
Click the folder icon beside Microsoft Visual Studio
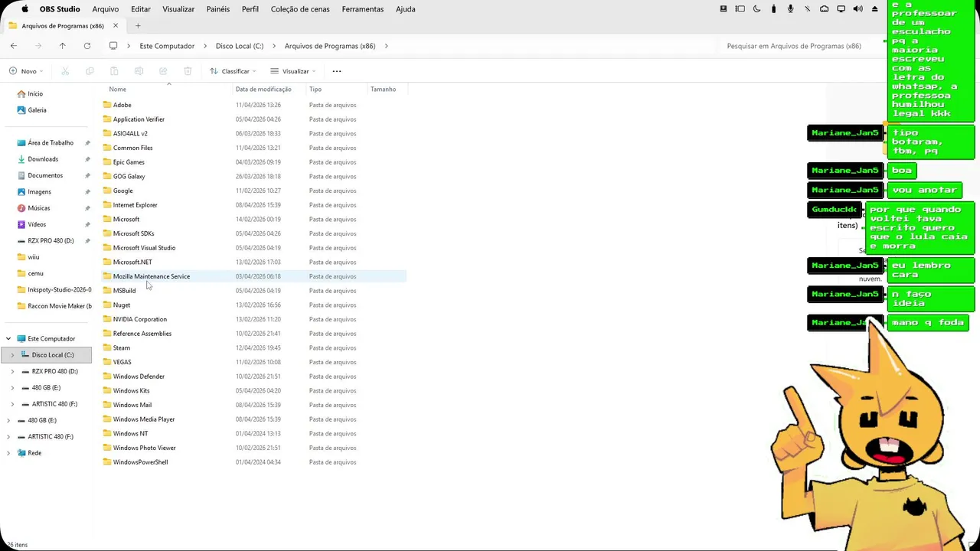point(107,248)
